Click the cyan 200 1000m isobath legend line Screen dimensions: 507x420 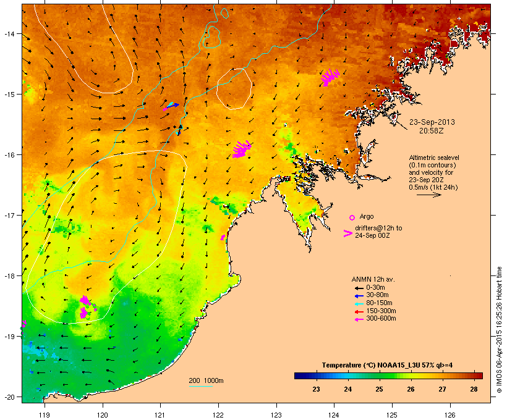(x=200, y=386)
